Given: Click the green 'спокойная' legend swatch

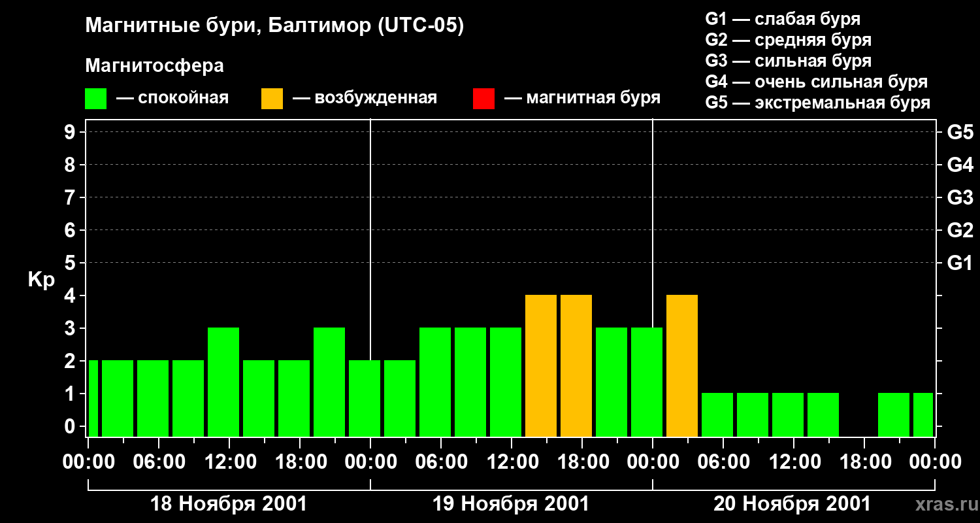Looking at the screenshot, I should (x=95, y=99).
